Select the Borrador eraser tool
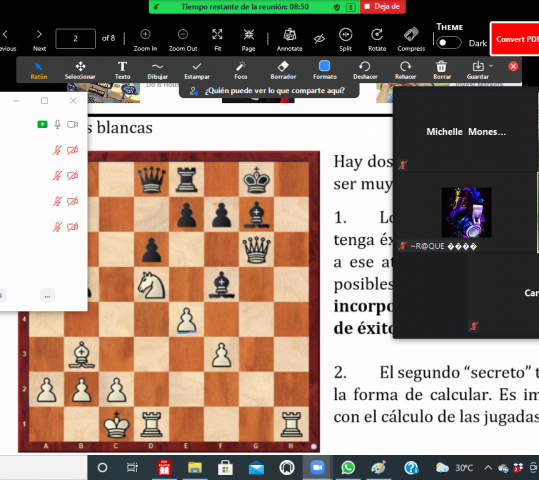The image size is (539, 480). [x=283, y=70]
